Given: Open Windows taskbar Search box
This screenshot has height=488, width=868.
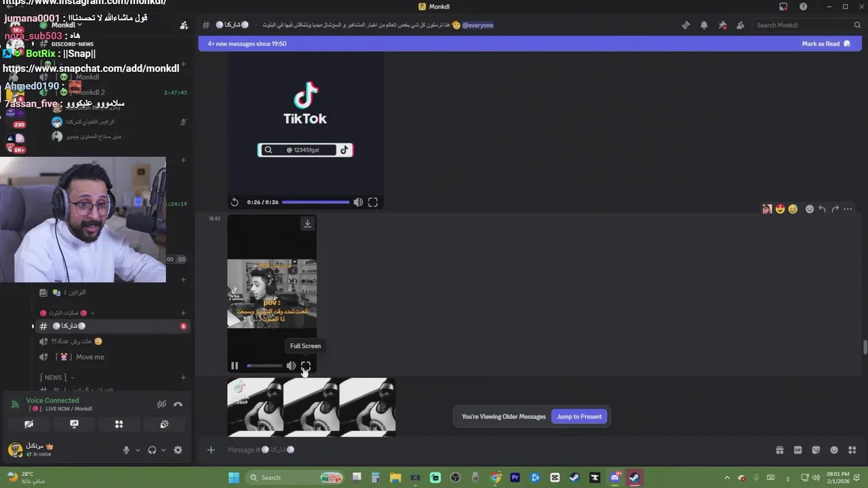Looking at the screenshot, I should (x=294, y=478).
